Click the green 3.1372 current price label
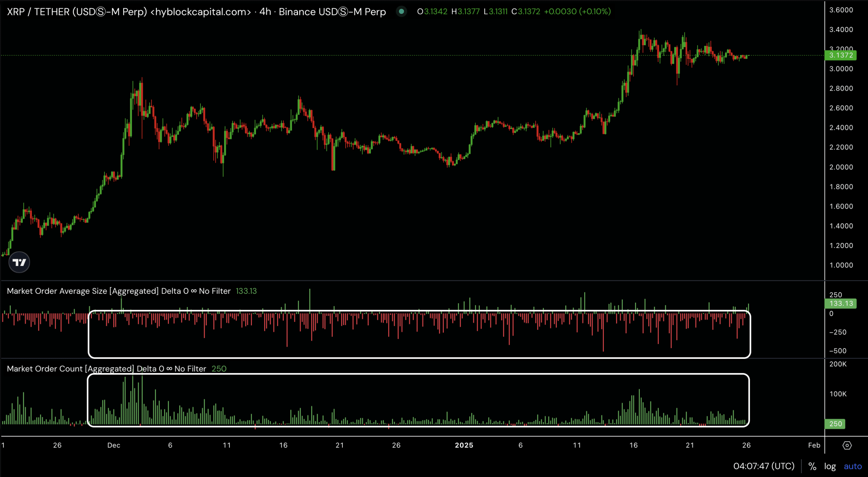868x477 pixels. coord(841,55)
